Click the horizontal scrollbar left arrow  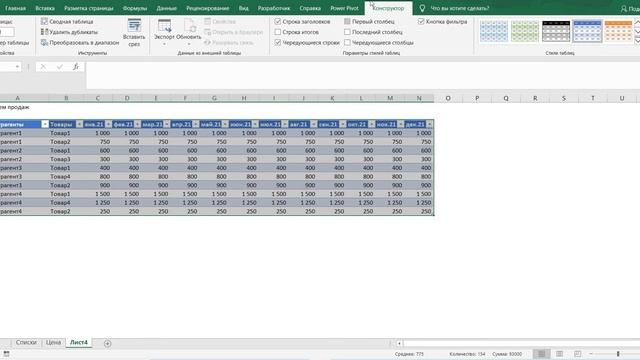click(399, 343)
